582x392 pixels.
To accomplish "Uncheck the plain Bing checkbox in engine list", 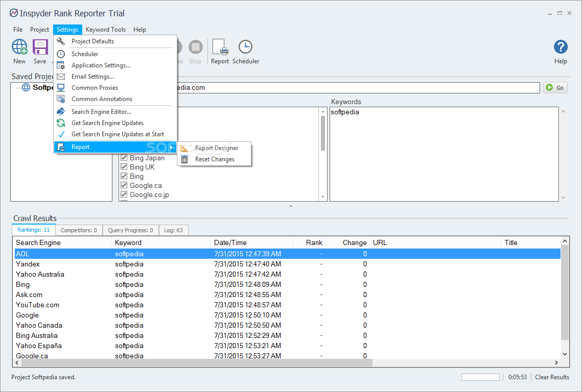I will (124, 176).
